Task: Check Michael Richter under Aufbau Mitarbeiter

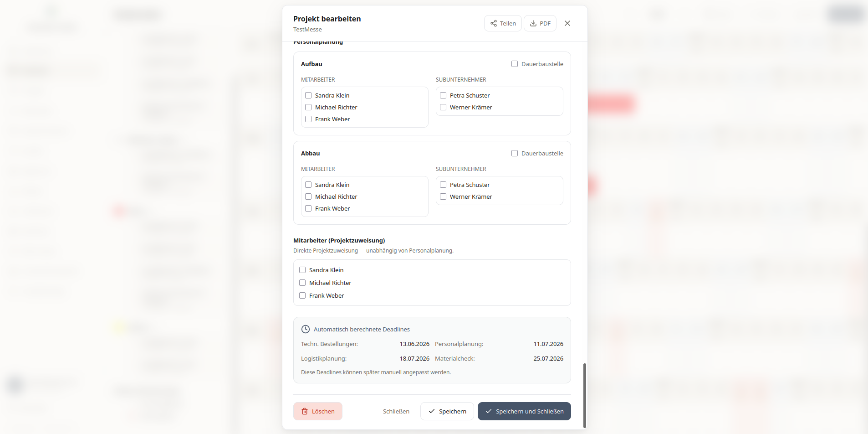Action: [x=308, y=107]
